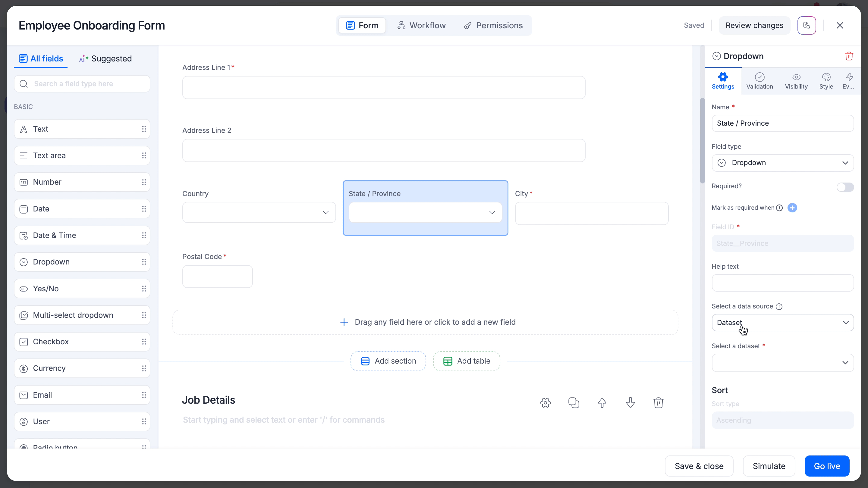Image resolution: width=868 pixels, height=488 pixels.
Task: Add a 'Mark as required when' condition
Action: (x=792, y=208)
